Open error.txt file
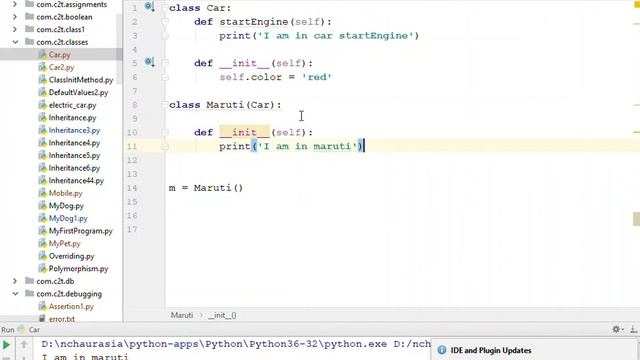640x360 pixels. 62,319
